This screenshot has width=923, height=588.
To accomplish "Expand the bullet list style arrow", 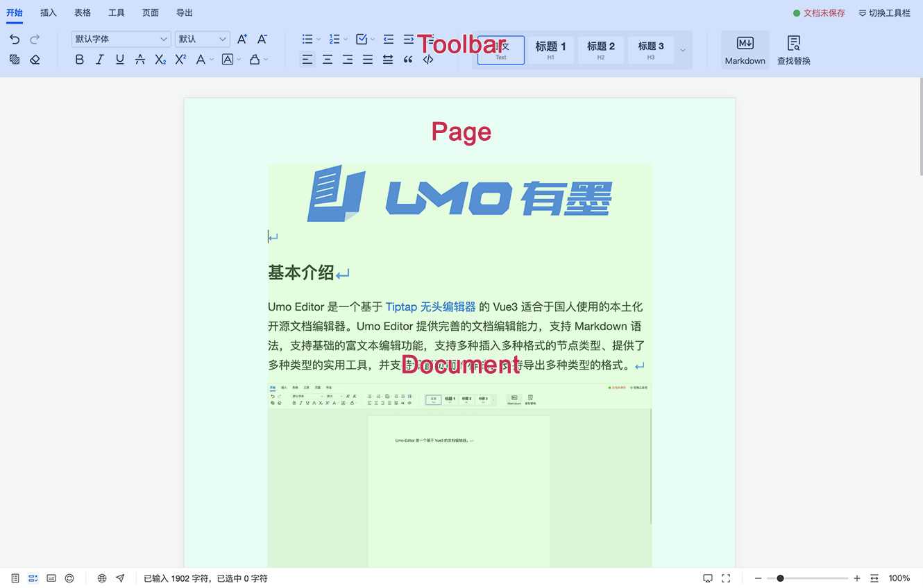I will [x=319, y=40].
